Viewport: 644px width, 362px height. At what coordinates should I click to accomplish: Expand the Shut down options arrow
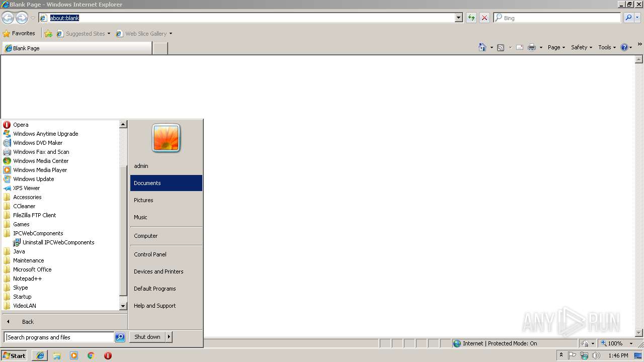[169, 337]
